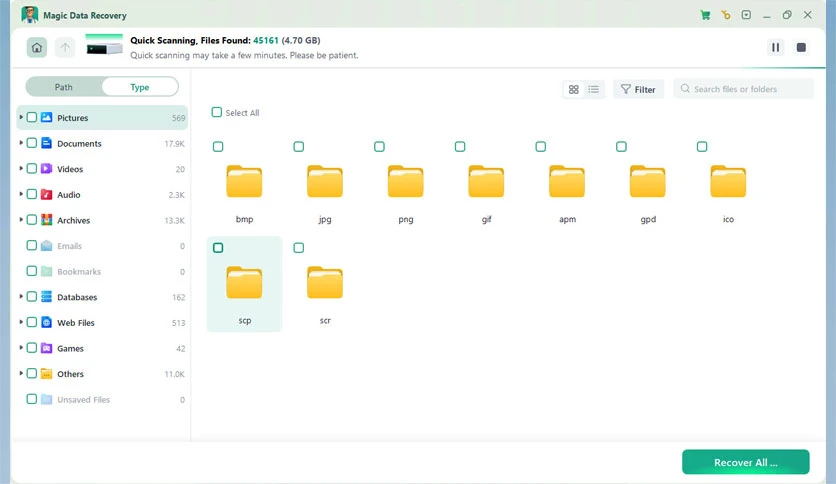
Task: Open the shopping cart purchase icon
Action: coord(705,15)
